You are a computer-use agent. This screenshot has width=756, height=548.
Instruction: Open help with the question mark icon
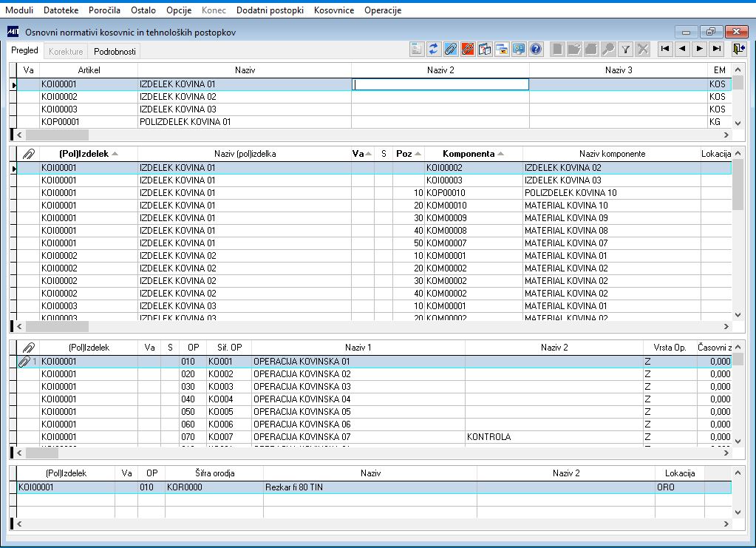click(536, 49)
